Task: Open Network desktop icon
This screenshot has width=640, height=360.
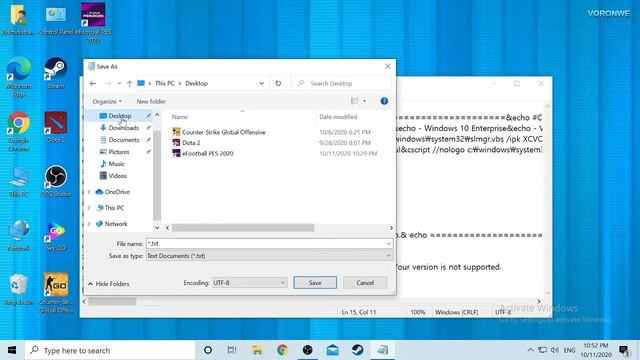Action: 19,235
